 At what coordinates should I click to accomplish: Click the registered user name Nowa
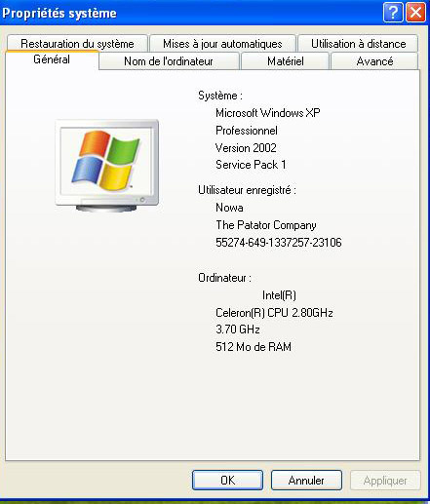pyautogui.click(x=229, y=208)
